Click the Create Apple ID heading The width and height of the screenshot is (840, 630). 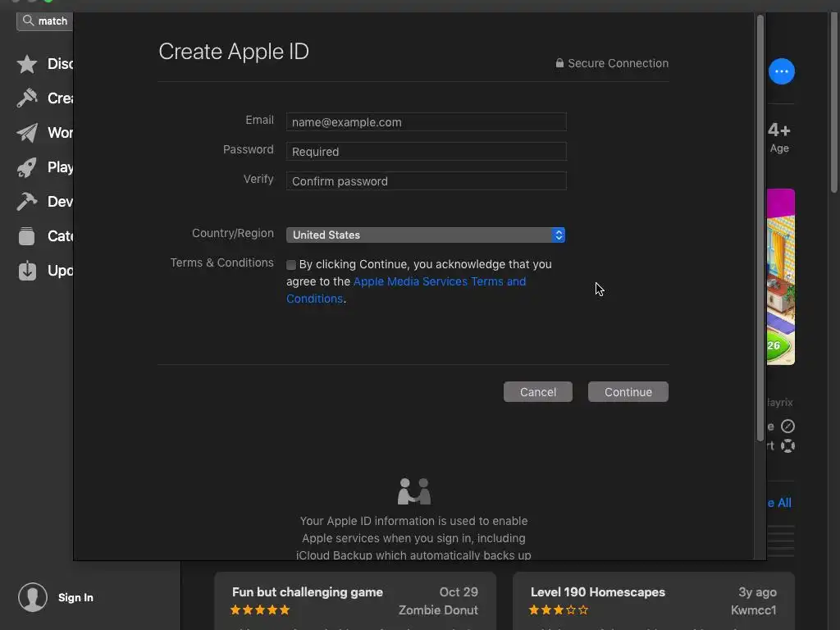[x=234, y=52]
